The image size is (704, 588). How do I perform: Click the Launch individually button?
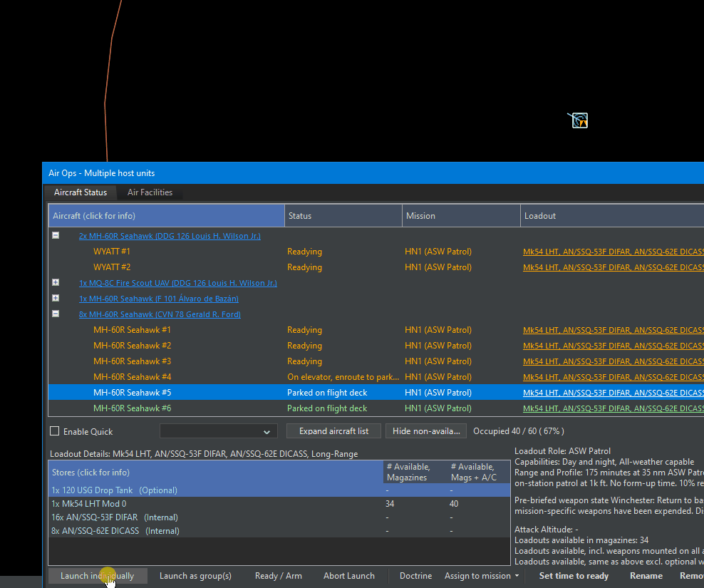coord(98,576)
